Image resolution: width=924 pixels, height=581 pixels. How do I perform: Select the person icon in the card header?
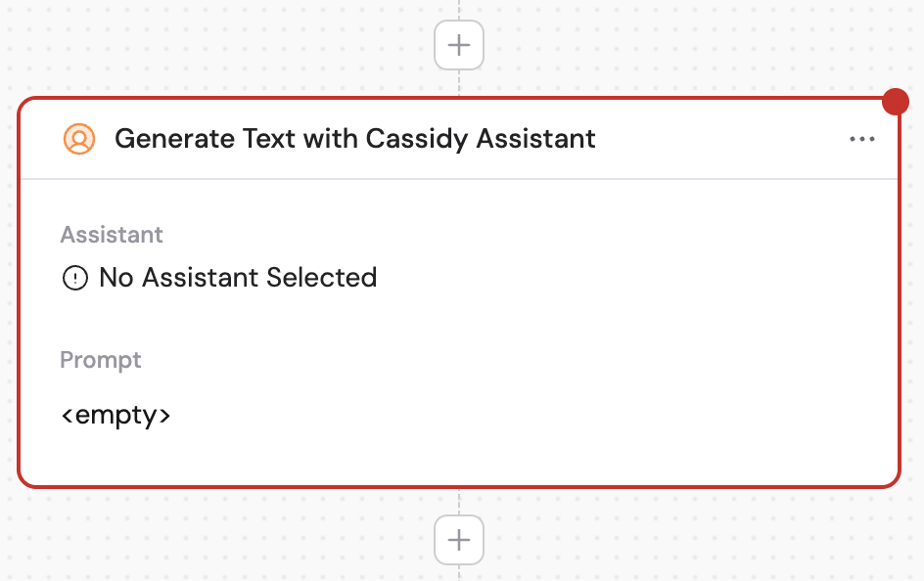tap(78, 139)
